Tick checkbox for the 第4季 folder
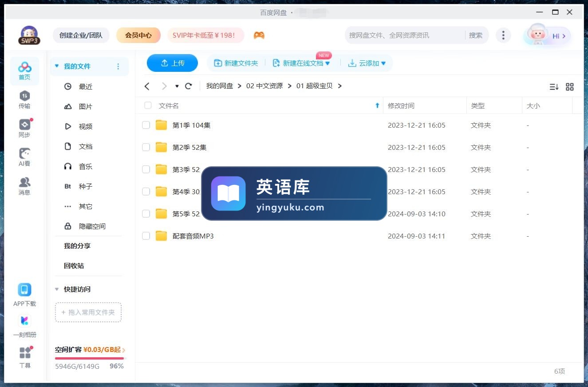 [146, 192]
